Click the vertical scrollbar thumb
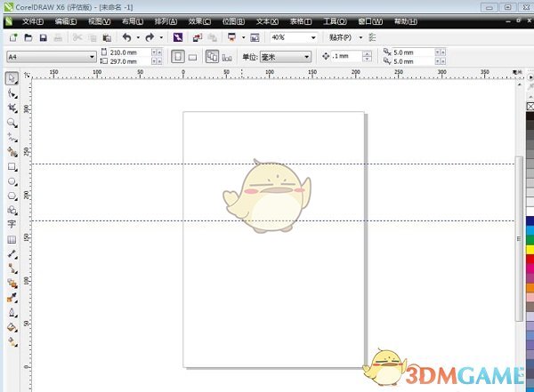 [x=519, y=238]
